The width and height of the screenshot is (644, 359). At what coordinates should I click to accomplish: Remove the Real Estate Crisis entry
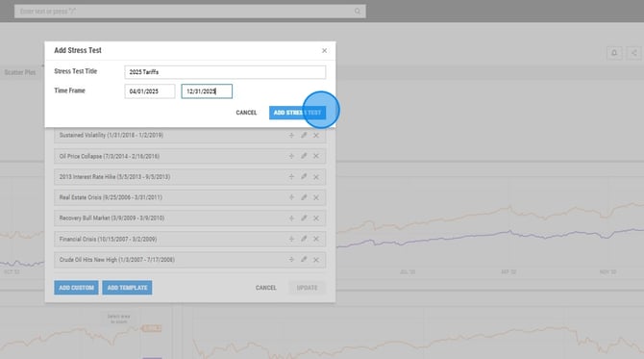(316, 197)
